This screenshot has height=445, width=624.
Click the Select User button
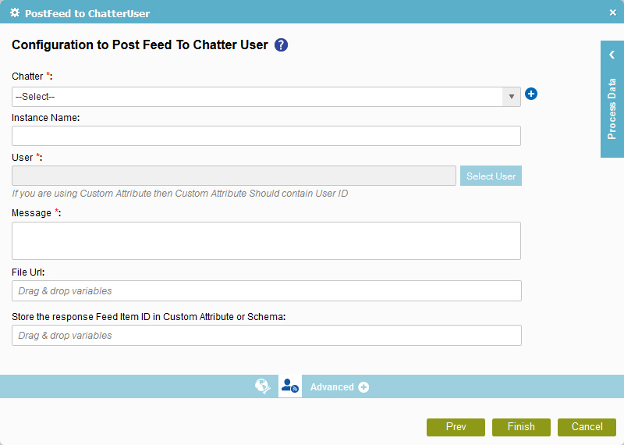(x=491, y=176)
